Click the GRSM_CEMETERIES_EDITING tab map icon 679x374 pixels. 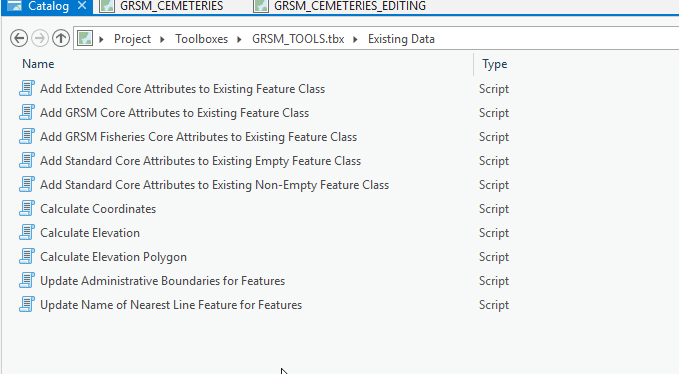tap(261, 6)
